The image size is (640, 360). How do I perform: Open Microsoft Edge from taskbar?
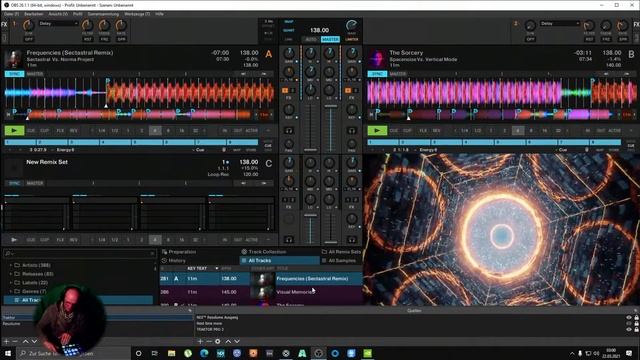click(204, 353)
